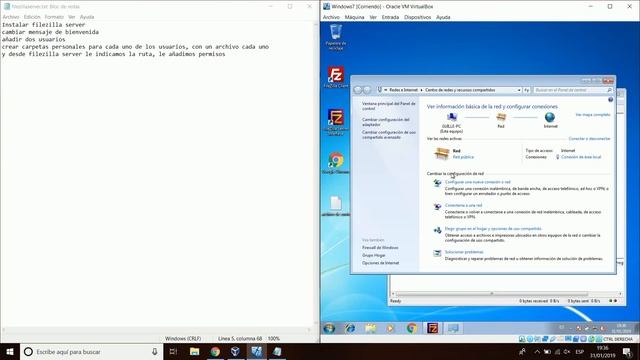Screen dimensions: 640x360
Task: Click the Solucionar problemas icon
Action: pyautogui.click(x=437, y=253)
